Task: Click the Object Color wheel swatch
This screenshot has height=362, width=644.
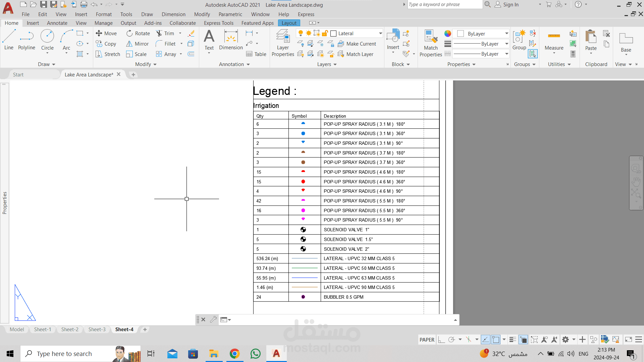Action: (447, 34)
